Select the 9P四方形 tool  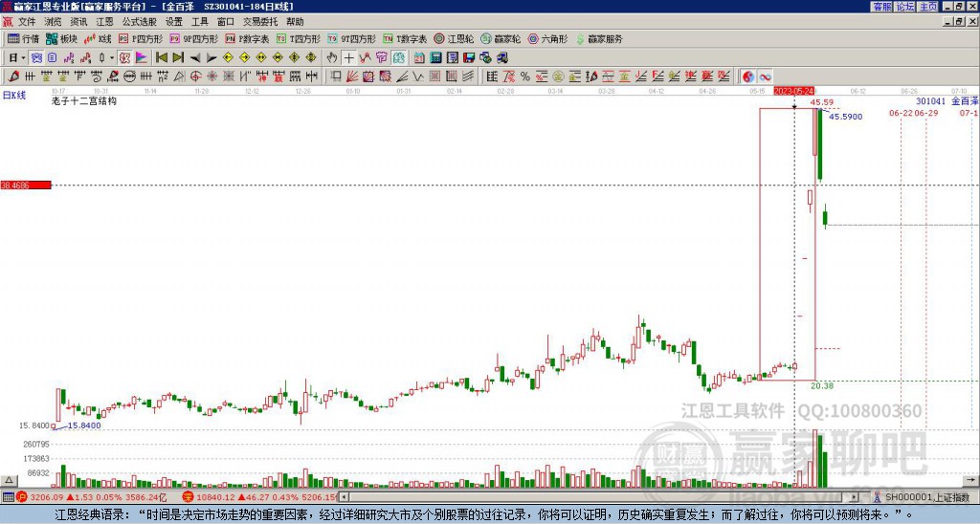(x=194, y=38)
